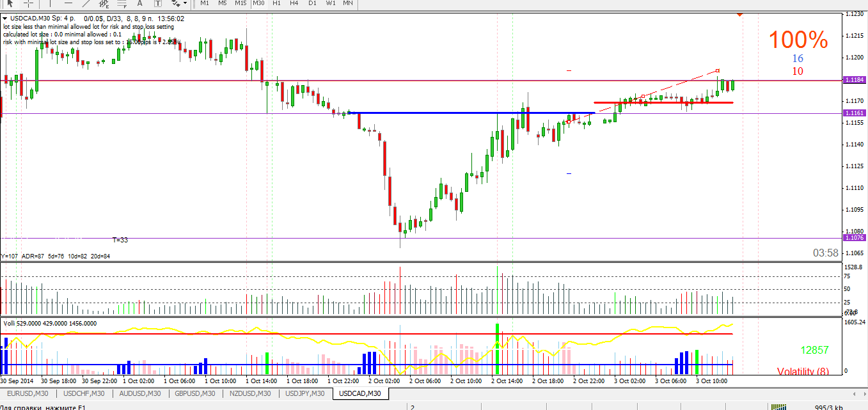The image size is (868, 410).
Task: Click the ADR=87 statistics line
Action: tap(56, 256)
